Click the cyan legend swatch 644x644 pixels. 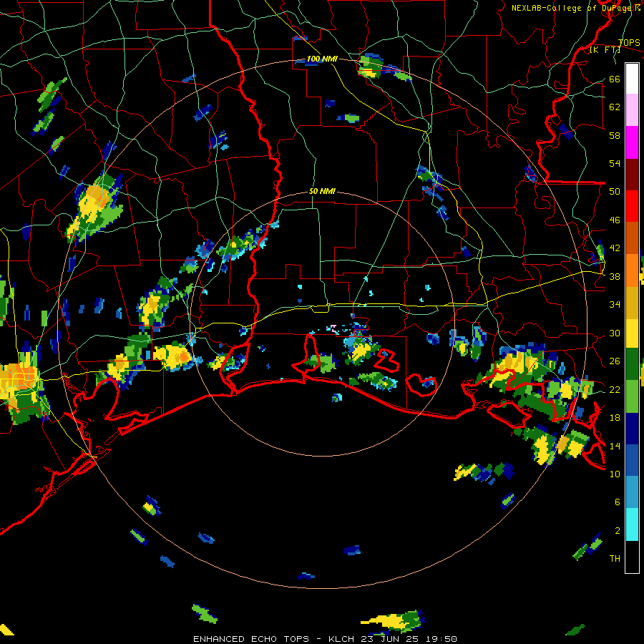[x=632, y=525]
